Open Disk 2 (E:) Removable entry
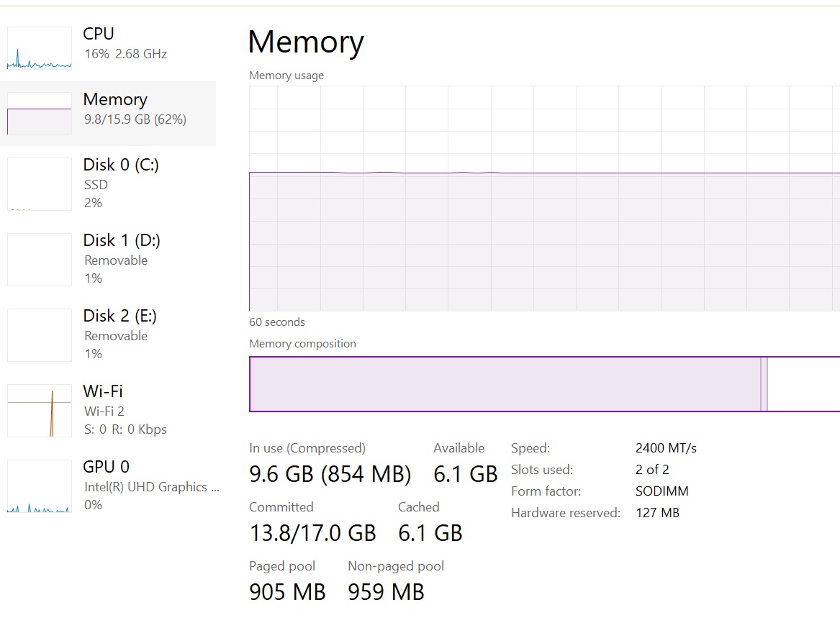840x628 pixels. tap(108, 335)
